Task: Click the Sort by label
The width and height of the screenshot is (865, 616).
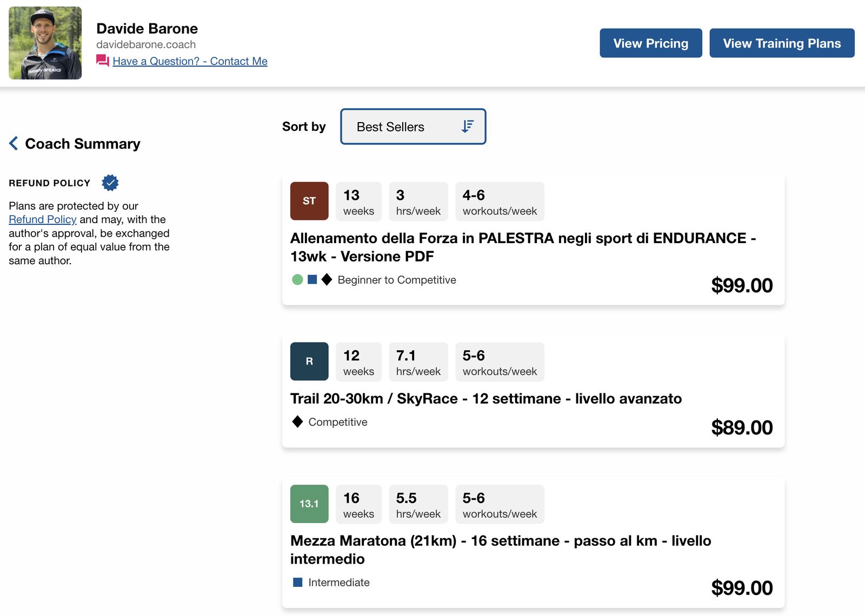Action: click(304, 126)
